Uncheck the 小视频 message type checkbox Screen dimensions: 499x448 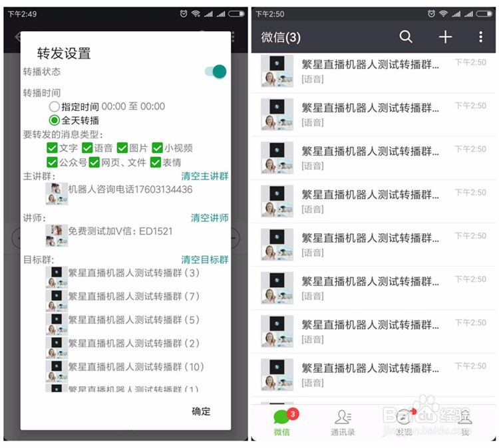(157, 148)
